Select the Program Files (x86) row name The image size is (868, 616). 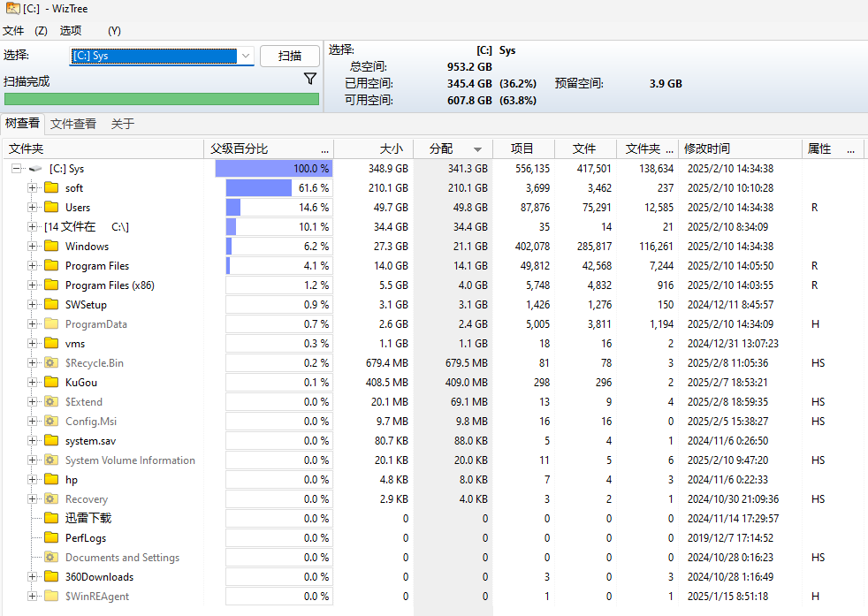click(x=110, y=285)
